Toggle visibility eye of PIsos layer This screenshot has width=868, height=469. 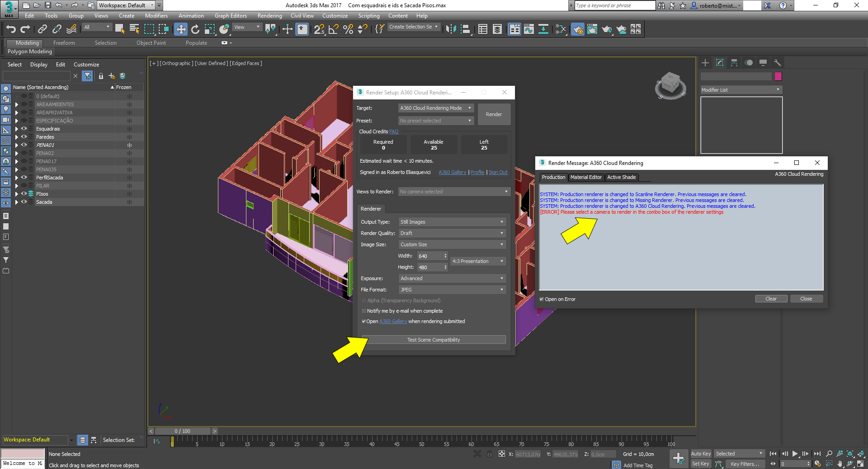coord(24,194)
